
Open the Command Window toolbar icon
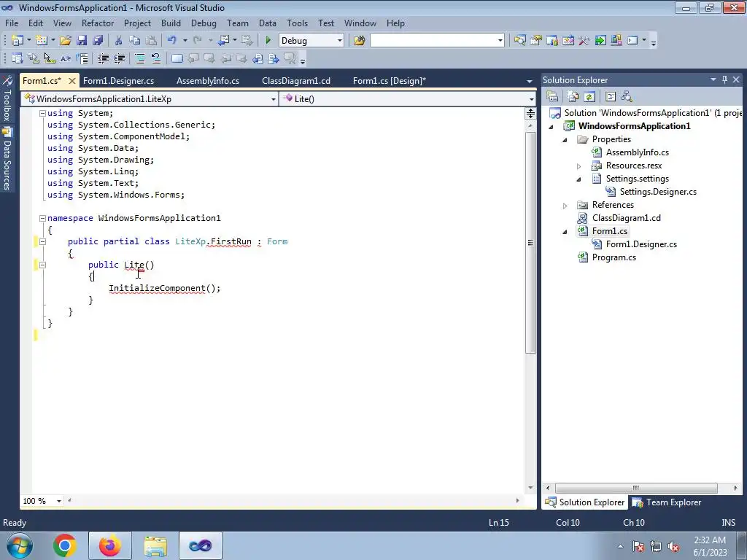632,41
